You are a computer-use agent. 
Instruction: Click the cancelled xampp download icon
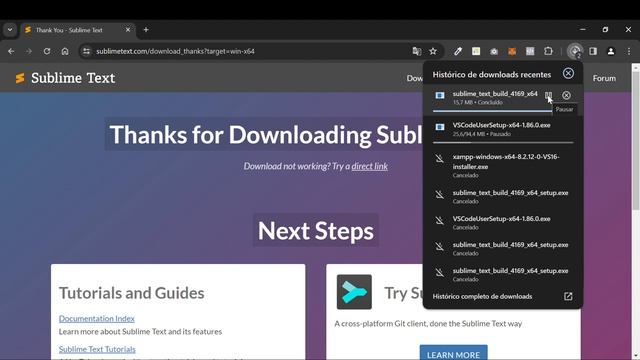[x=440, y=158]
